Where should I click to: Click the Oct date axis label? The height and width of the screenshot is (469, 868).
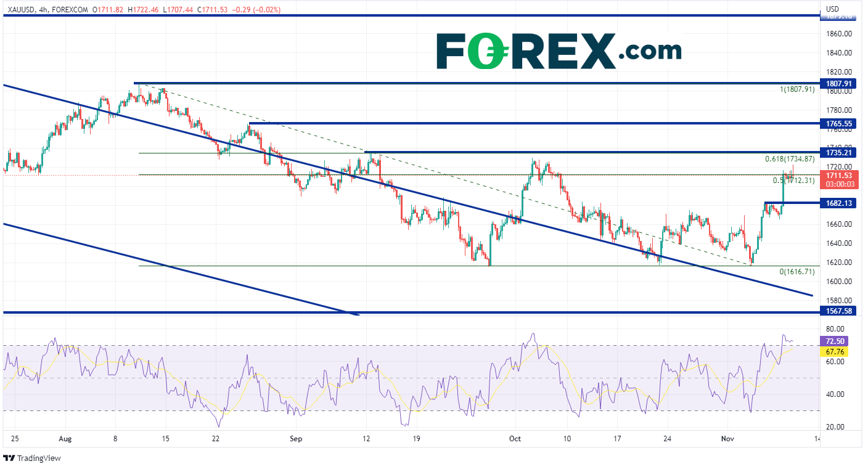click(515, 439)
